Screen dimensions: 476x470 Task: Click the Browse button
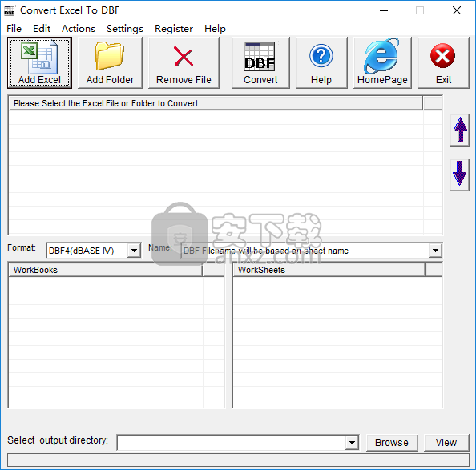click(392, 443)
